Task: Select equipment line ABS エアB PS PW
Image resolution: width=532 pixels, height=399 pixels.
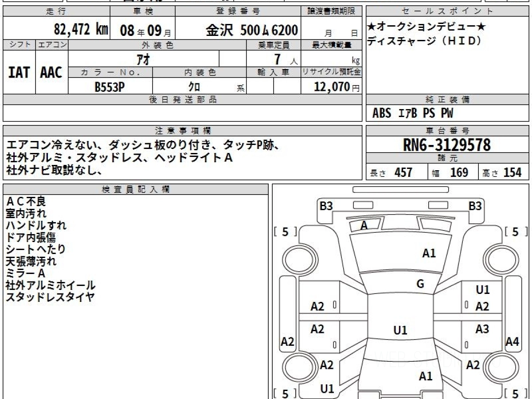Action: pos(413,113)
